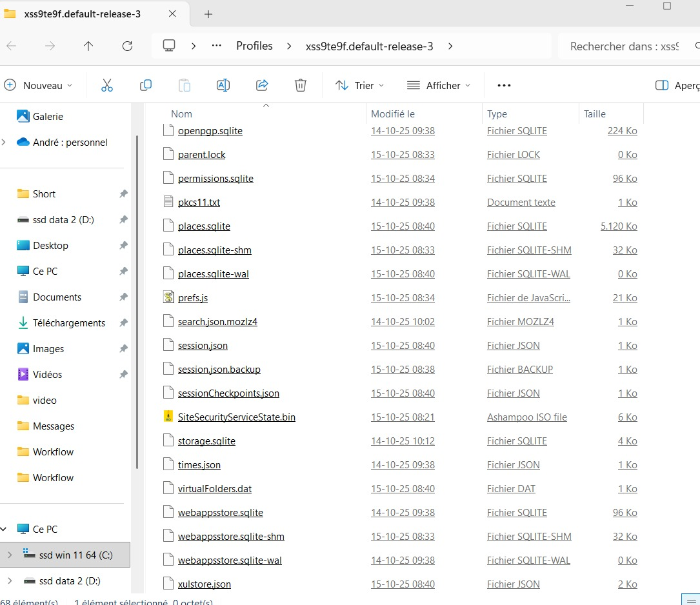
Task: Refresh the current folder view
Action: pos(127,46)
